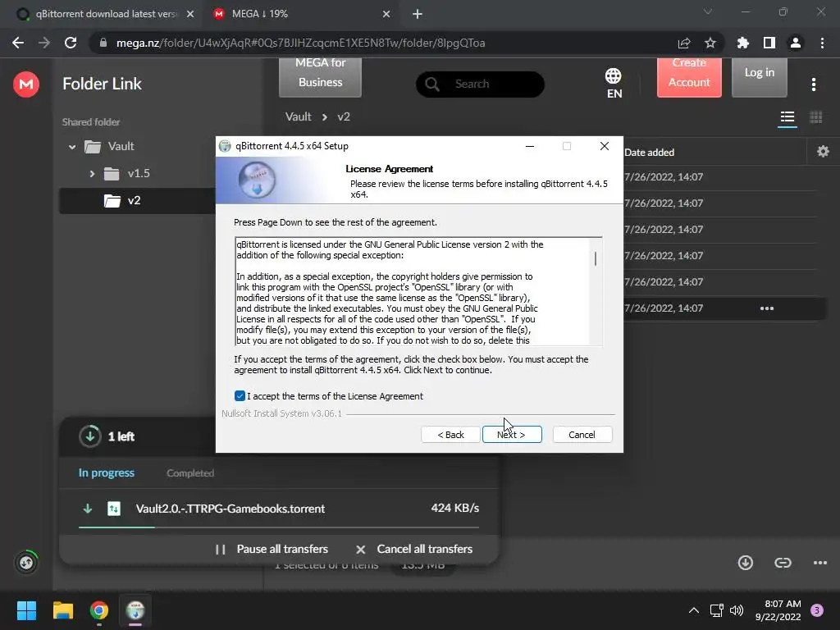Click the transfer sync status icon in sidebar
Viewport: 840px width, 630px height.
coord(26,563)
